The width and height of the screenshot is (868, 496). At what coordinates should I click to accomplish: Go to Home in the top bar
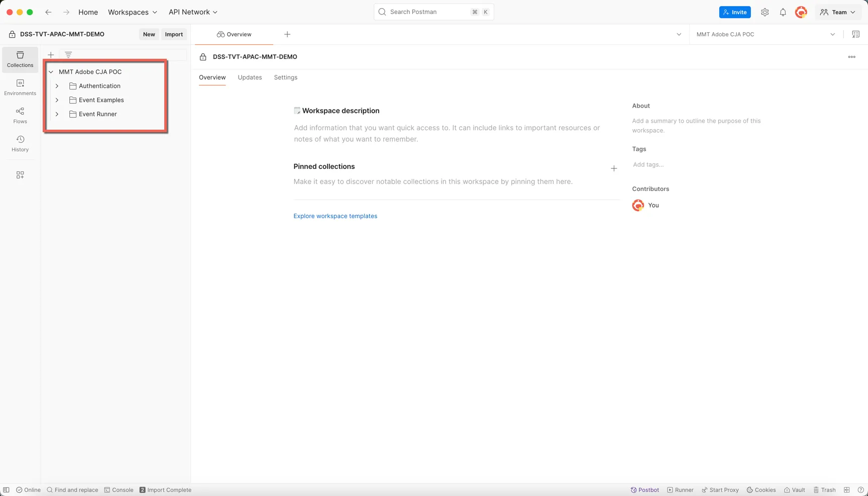click(88, 12)
